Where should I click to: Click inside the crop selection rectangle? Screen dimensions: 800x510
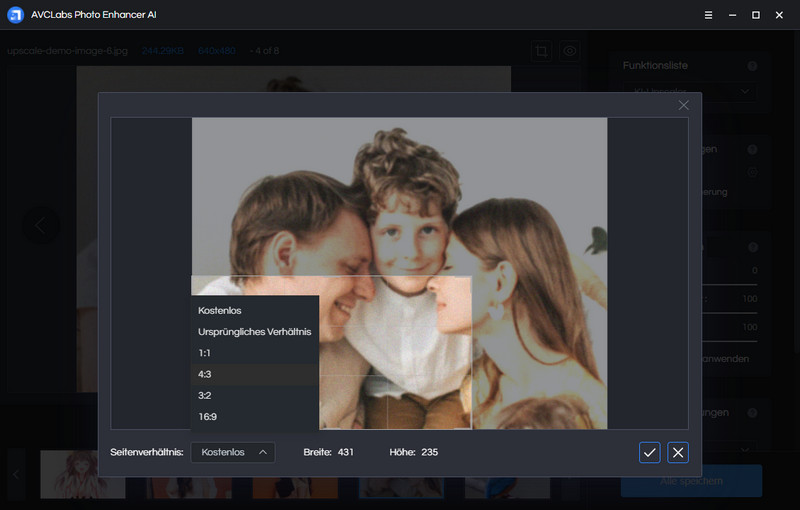pos(332,352)
